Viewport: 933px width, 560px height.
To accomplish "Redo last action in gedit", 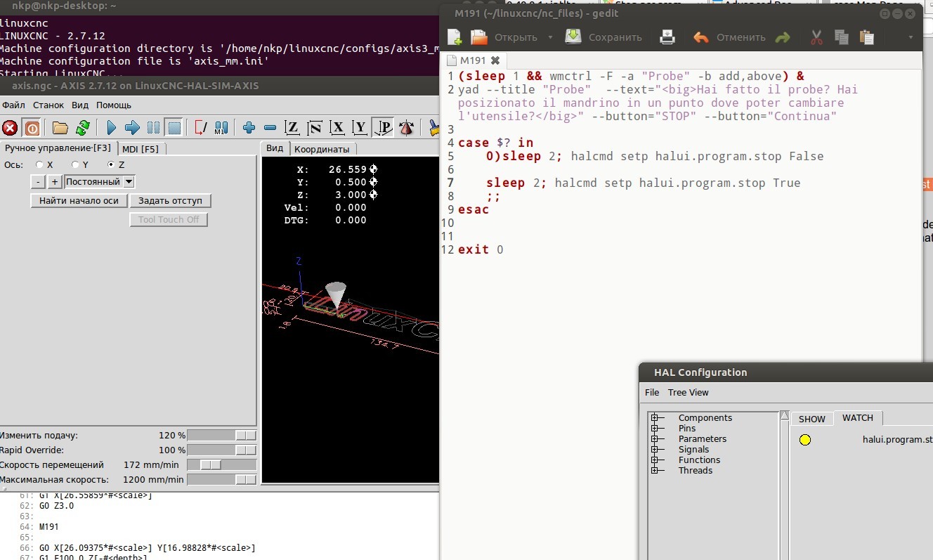I will coord(782,37).
